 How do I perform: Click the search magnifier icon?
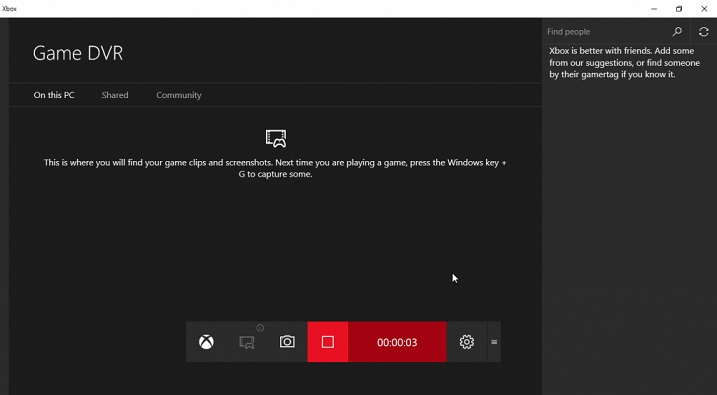(677, 32)
